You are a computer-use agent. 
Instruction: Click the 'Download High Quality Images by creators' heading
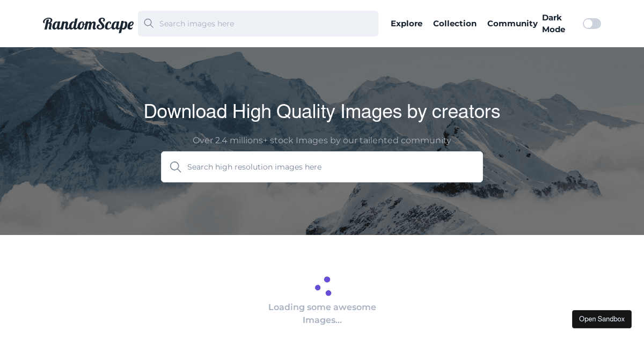pyautogui.click(x=322, y=112)
